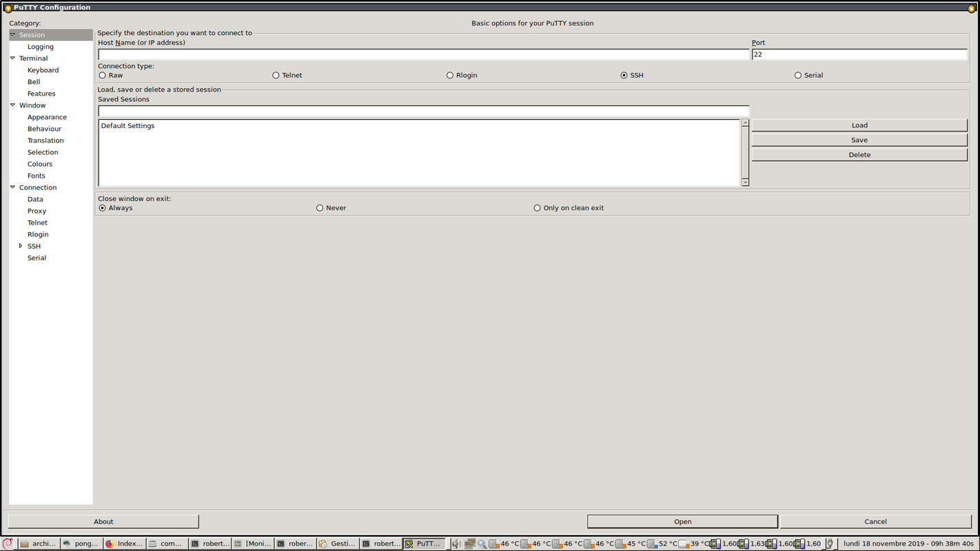This screenshot has height=551, width=980.
Task: Click the Save session button
Action: (x=859, y=140)
